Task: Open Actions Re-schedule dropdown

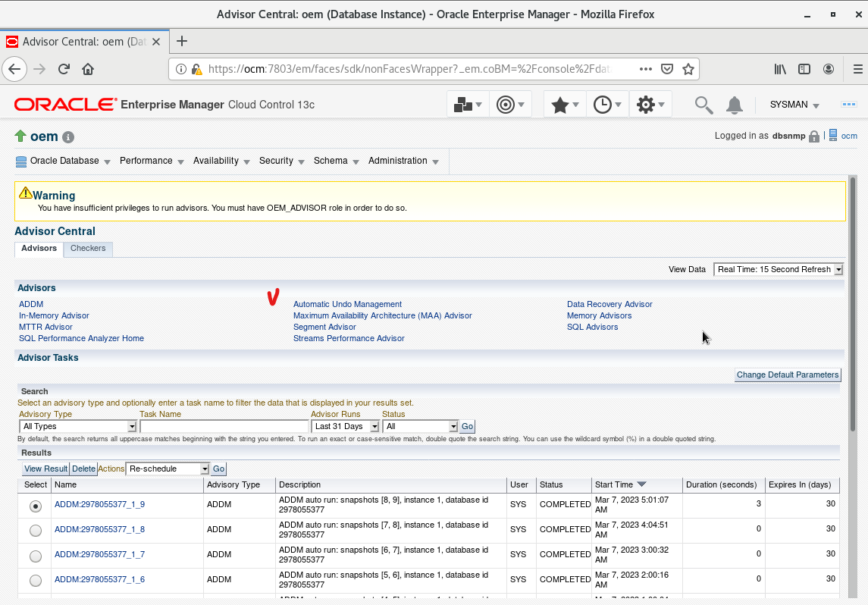Action: coord(168,469)
